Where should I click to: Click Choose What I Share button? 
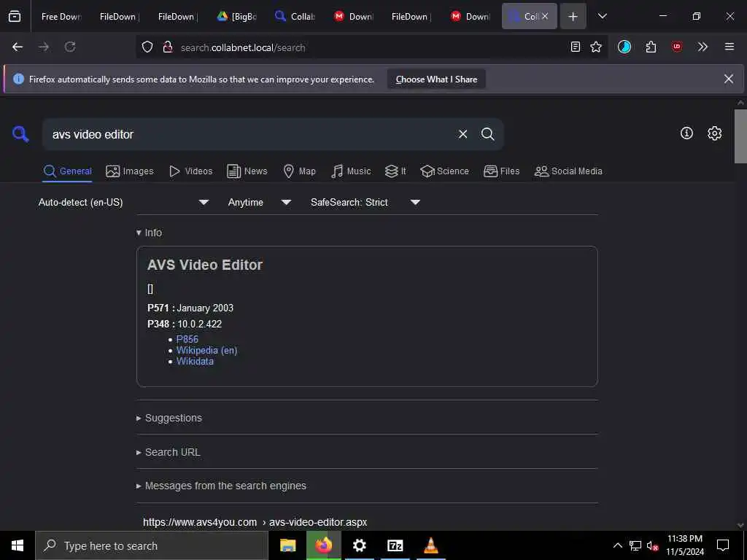(436, 79)
